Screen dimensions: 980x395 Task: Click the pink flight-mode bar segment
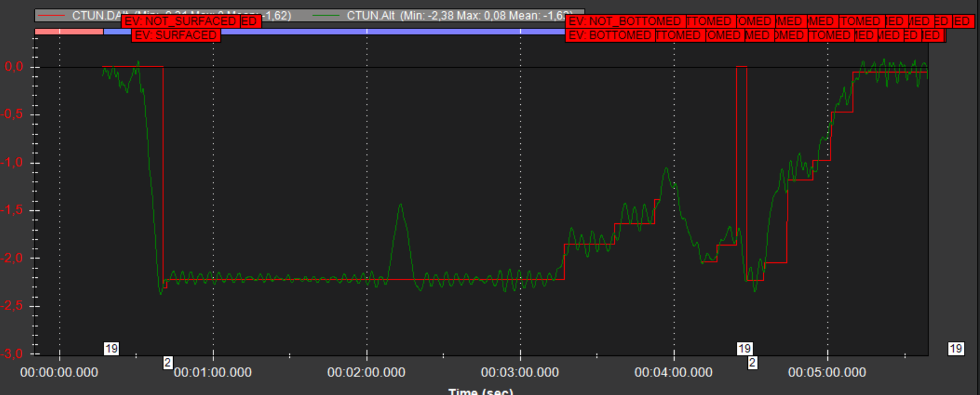[x=69, y=31]
